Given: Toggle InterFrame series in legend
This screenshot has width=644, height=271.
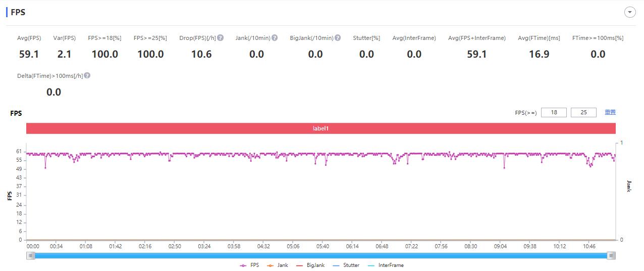Looking at the screenshot, I should pyautogui.click(x=386, y=265).
